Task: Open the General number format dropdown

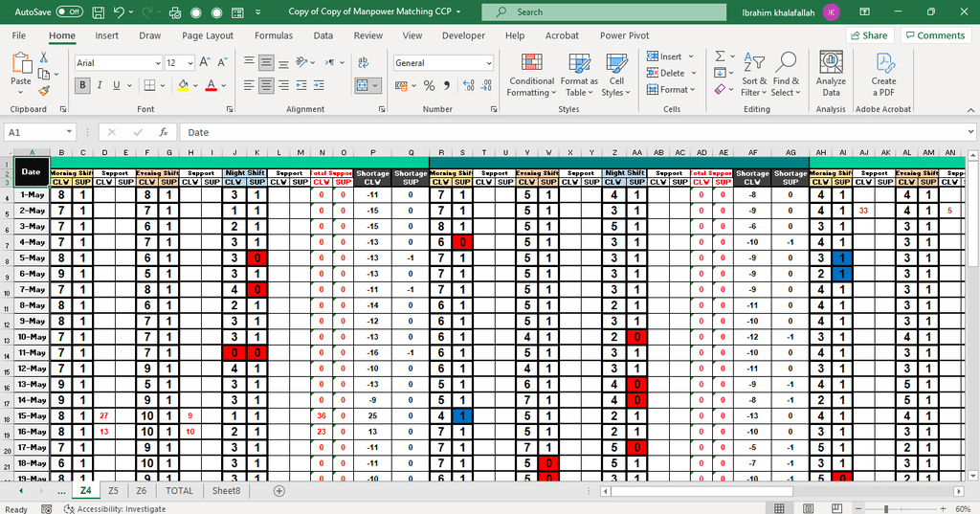Action: (488, 63)
